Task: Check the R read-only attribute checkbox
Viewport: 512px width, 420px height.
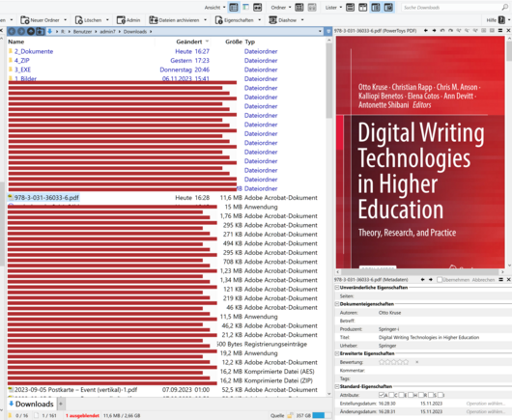Action: (420, 395)
